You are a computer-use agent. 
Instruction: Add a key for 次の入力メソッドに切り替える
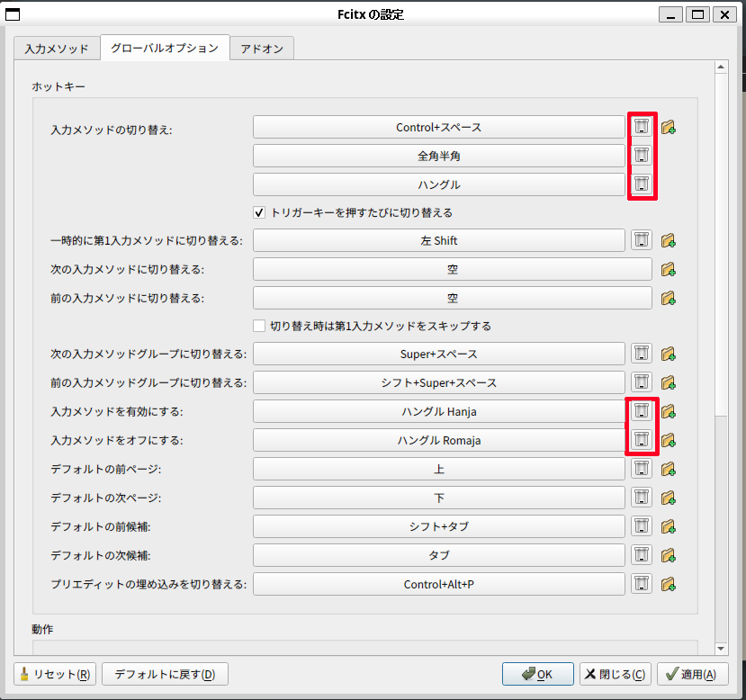click(669, 269)
